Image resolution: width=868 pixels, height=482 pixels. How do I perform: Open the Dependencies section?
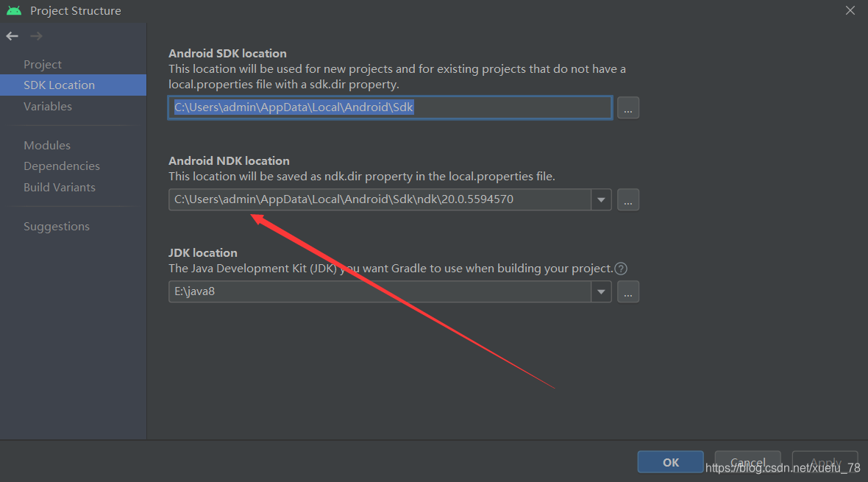point(62,166)
